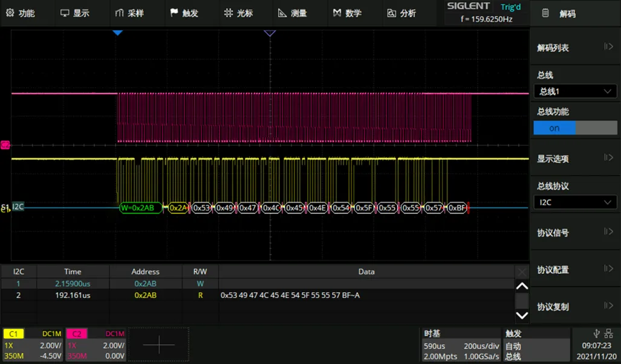Click the 触发 flag icon in top bar
621x364 pixels.
(174, 13)
